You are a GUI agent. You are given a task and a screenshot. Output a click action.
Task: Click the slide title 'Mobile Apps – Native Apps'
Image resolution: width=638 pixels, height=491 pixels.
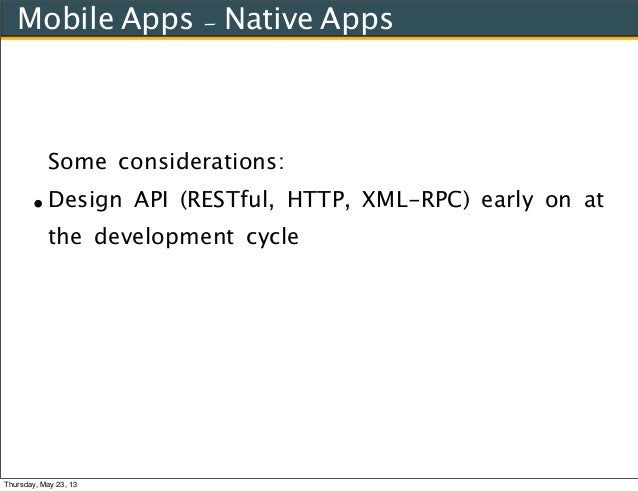205,19
